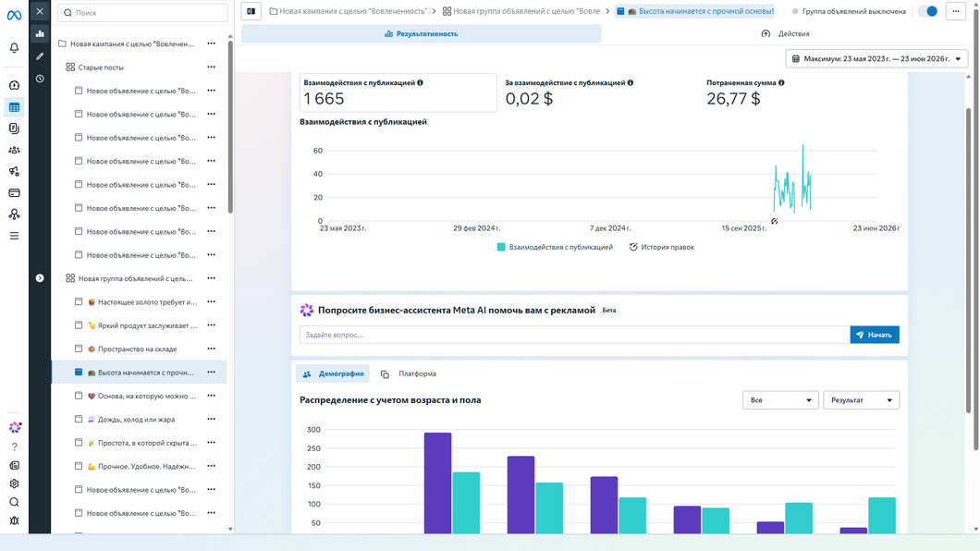
Task: Open advertising settings megaphone icon
Action: point(14,171)
